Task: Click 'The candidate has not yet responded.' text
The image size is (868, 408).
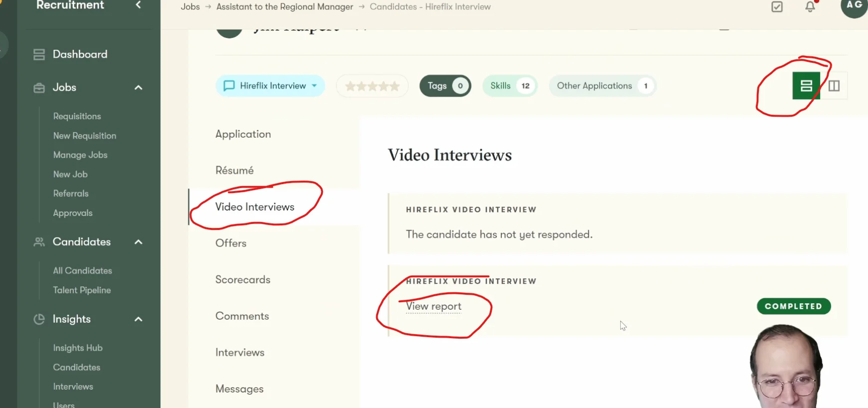Action: pos(499,234)
